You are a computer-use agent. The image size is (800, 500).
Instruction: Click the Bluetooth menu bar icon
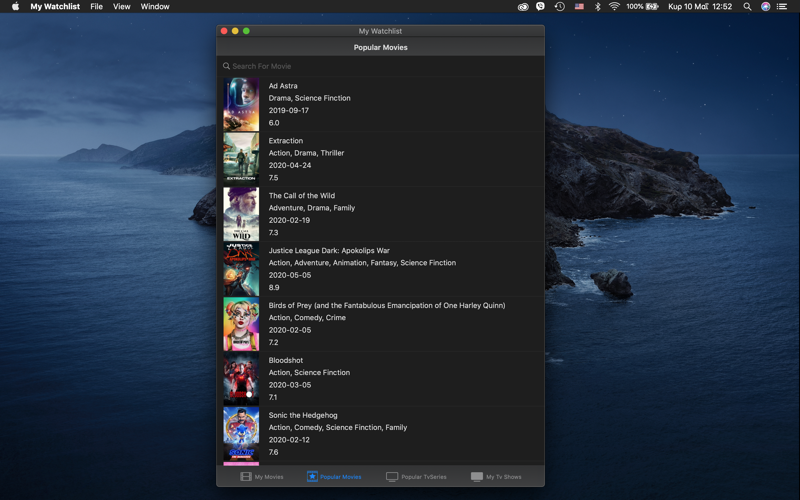point(597,7)
